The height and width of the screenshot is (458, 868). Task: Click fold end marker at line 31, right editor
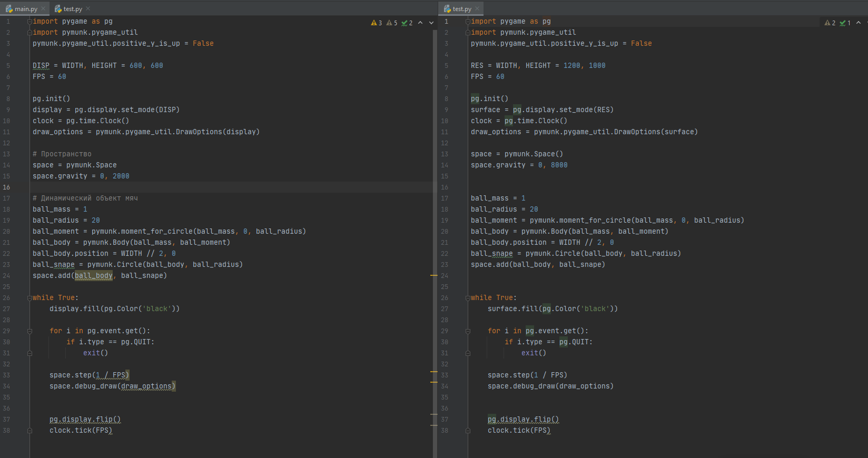pyautogui.click(x=468, y=353)
